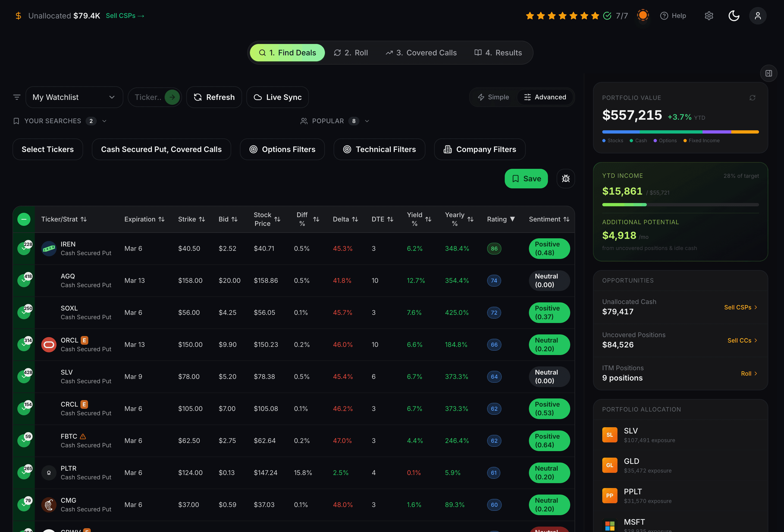This screenshot has width=784, height=532.
Task: Toggle dark mode moon icon
Action: (733, 16)
